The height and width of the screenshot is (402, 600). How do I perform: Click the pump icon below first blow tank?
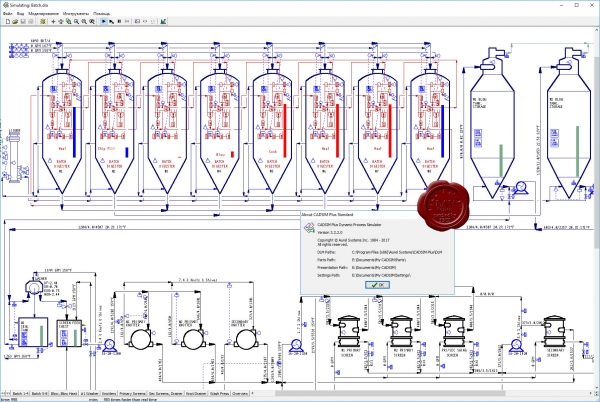521,189
